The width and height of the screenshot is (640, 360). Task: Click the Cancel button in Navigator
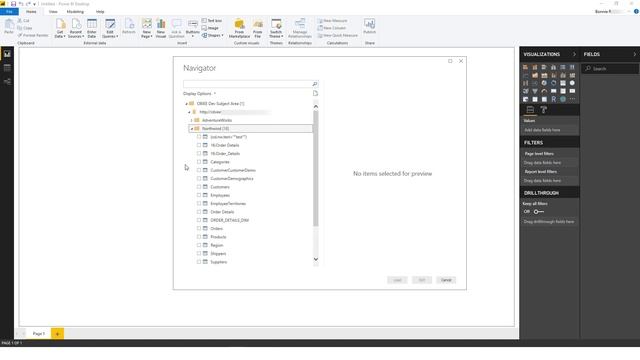pos(446,280)
